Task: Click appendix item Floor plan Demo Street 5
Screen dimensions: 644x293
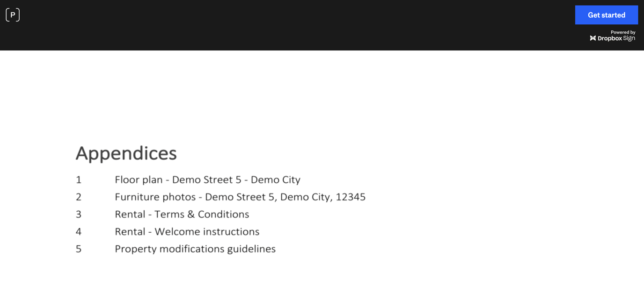Action: [x=207, y=179]
